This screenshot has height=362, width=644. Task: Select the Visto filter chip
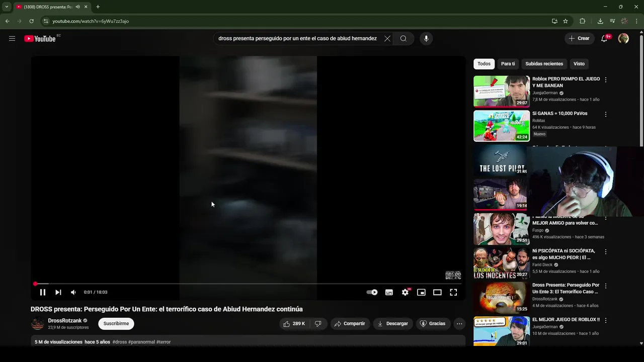pos(579,64)
